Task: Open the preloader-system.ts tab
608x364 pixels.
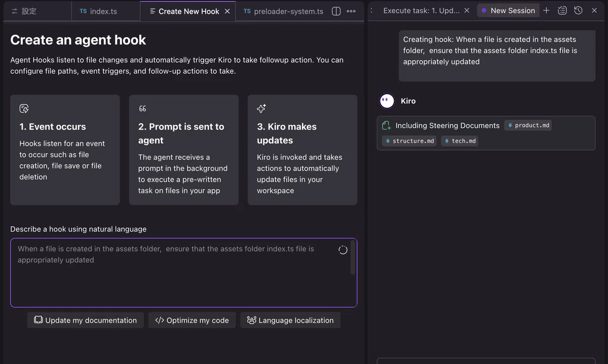Action: coord(283,11)
